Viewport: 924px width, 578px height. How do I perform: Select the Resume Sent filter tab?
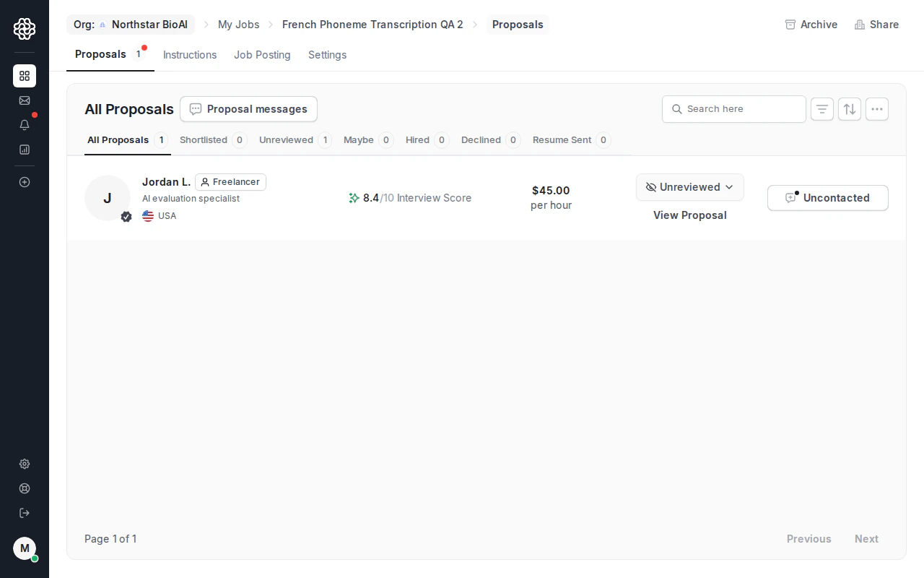click(572, 140)
